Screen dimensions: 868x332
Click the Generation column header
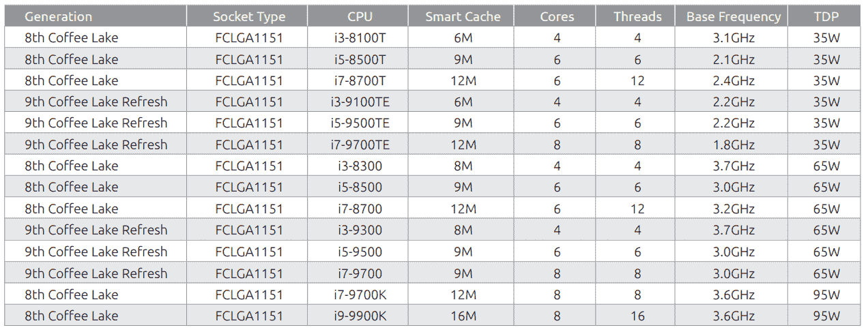[x=96, y=16]
